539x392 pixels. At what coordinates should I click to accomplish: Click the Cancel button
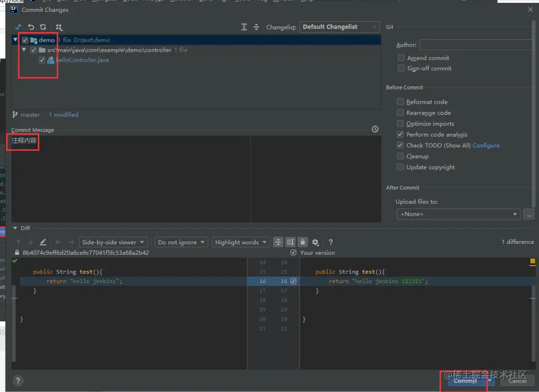517,380
